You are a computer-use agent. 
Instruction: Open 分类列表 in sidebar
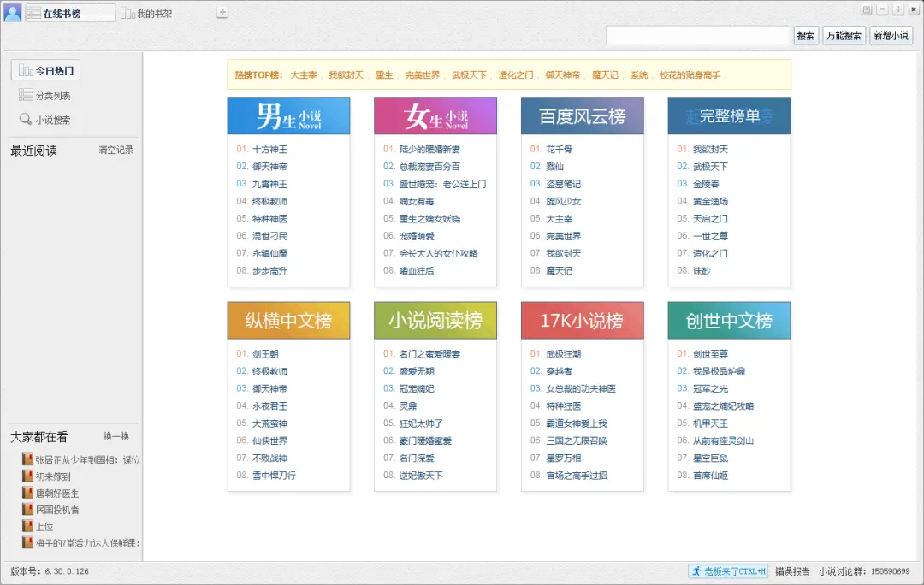(44, 95)
